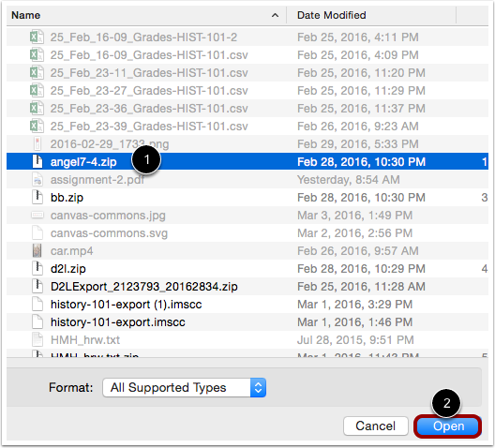495x448 pixels.
Task: Click the zip icon next to bb.zip
Action: tap(37, 197)
